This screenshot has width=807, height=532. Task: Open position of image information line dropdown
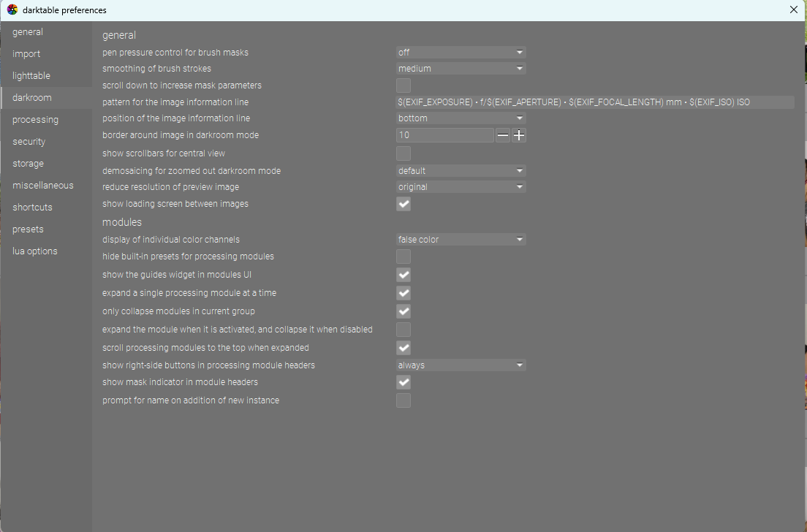(x=461, y=118)
